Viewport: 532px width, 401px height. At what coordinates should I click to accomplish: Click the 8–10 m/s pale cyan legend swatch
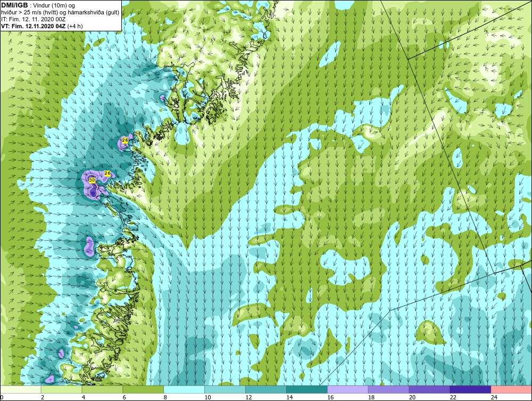[x=184, y=389]
